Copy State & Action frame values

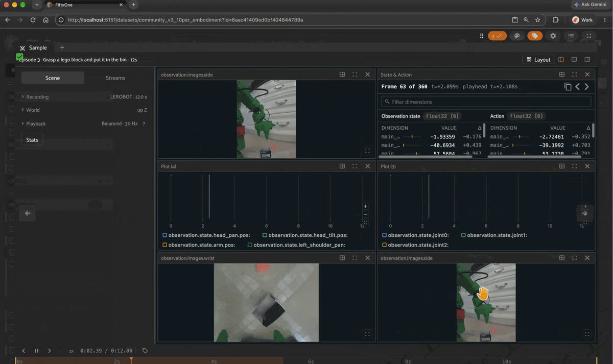point(568,87)
